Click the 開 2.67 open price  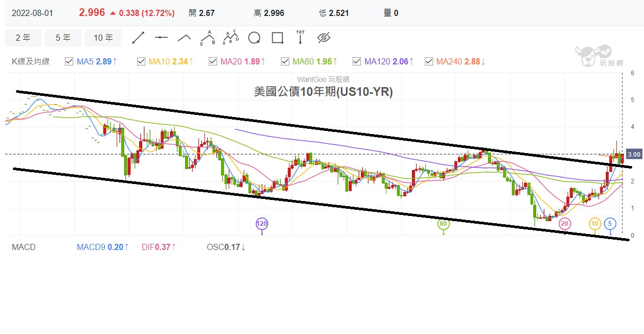(202, 13)
